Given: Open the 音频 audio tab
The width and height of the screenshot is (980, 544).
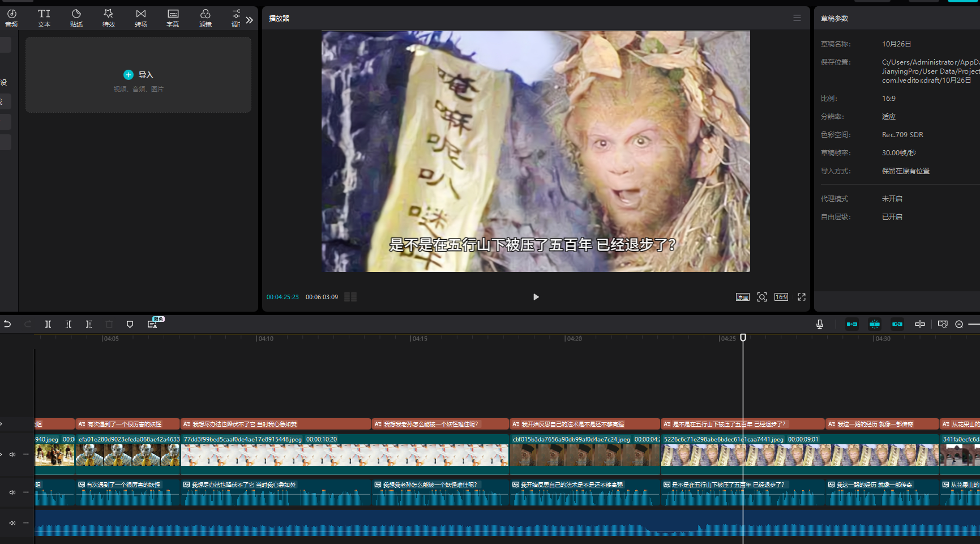Looking at the screenshot, I should pos(11,18).
